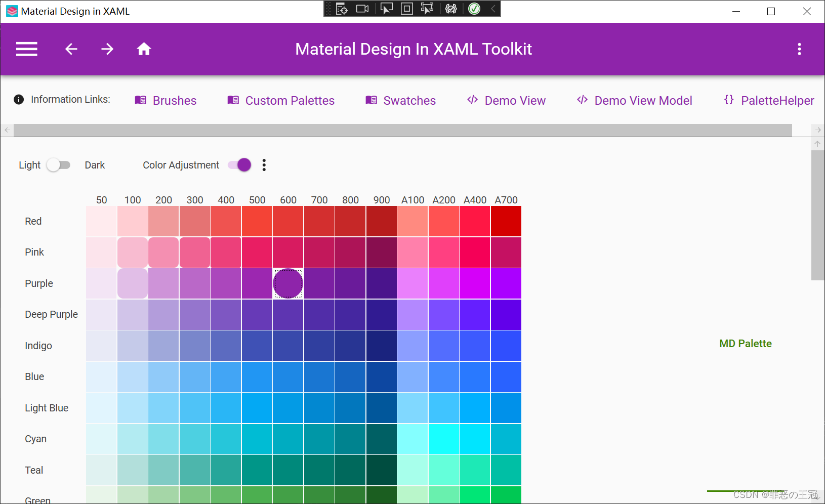
Task: Toggle Display Layout Adorners debug icon
Action: coord(406,9)
